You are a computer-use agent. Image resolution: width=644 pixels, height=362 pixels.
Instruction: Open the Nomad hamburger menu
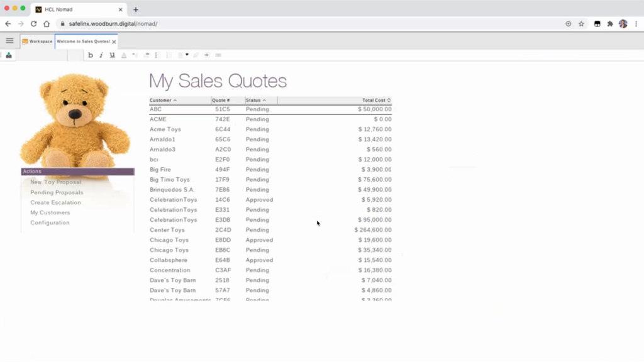(9, 41)
